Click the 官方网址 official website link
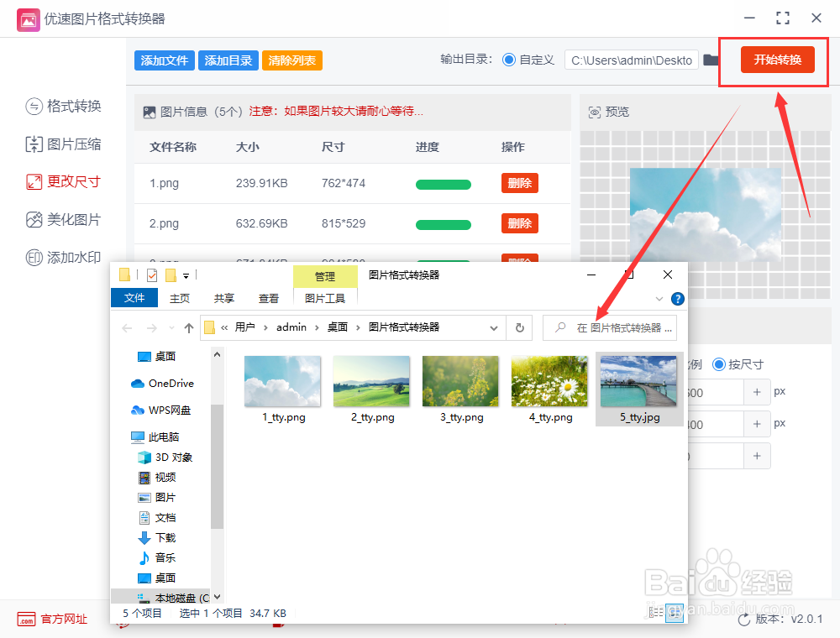840x638 pixels. [x=52, y=620]
